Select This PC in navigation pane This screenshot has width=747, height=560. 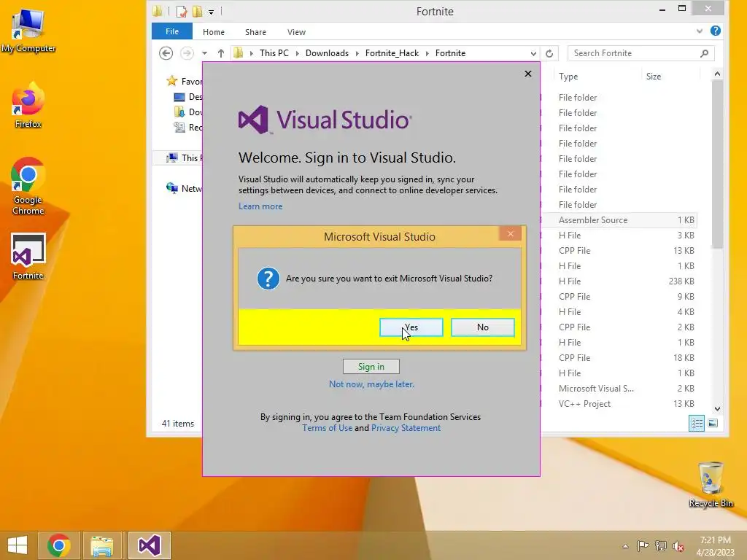(x=185, y=157)
